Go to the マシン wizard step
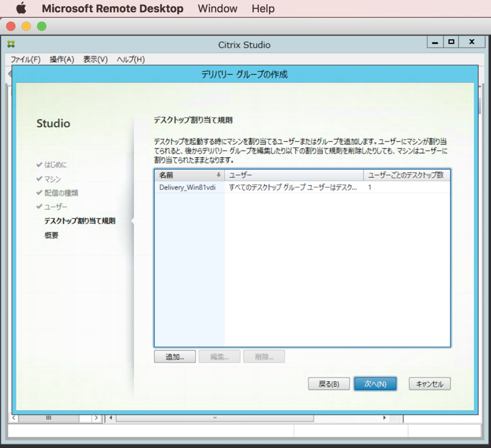The image size is (491, 448). click(52, 179)
